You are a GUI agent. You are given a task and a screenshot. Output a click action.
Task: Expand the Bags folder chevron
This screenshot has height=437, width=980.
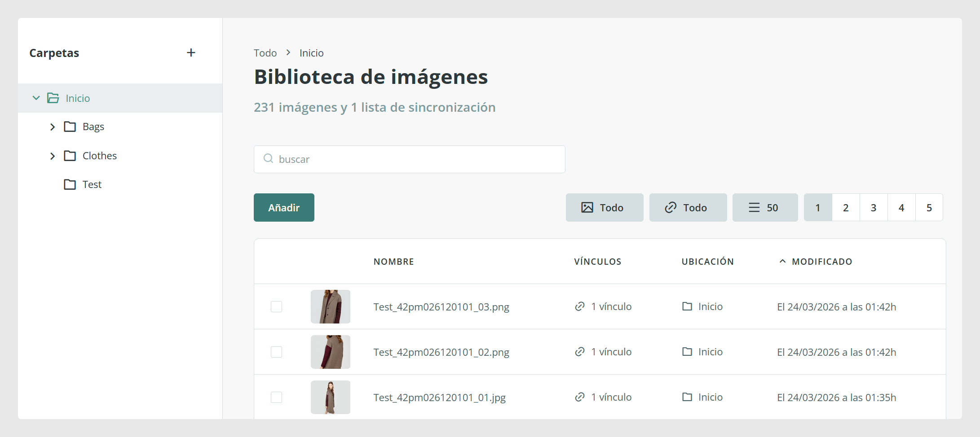point(53,127)
